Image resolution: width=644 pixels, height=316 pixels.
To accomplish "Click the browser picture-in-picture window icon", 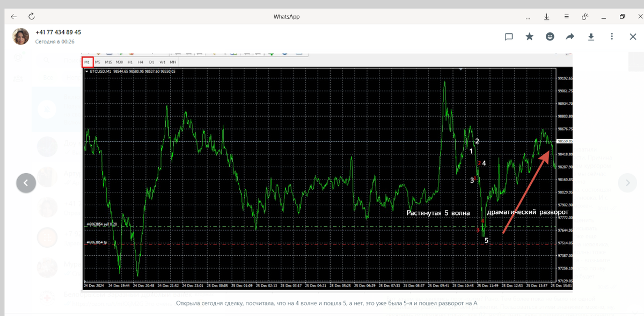I will coord(586,17).
